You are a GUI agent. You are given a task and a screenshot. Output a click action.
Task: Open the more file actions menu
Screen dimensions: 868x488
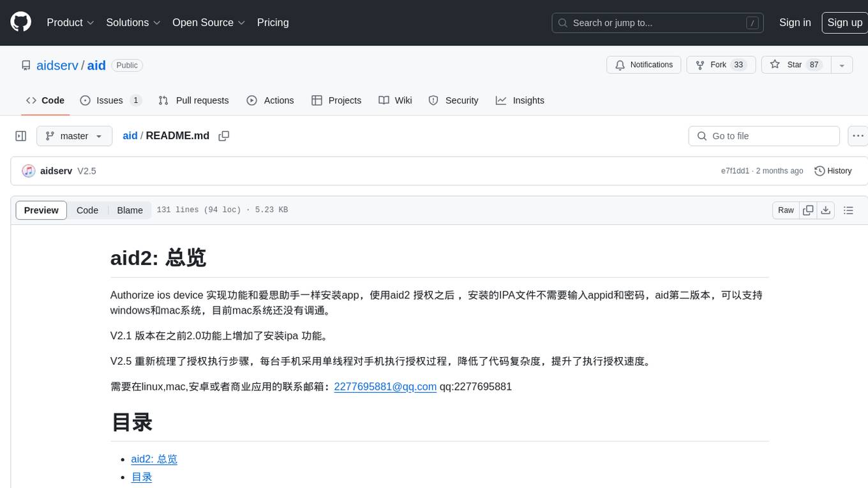tap(858, 136)
